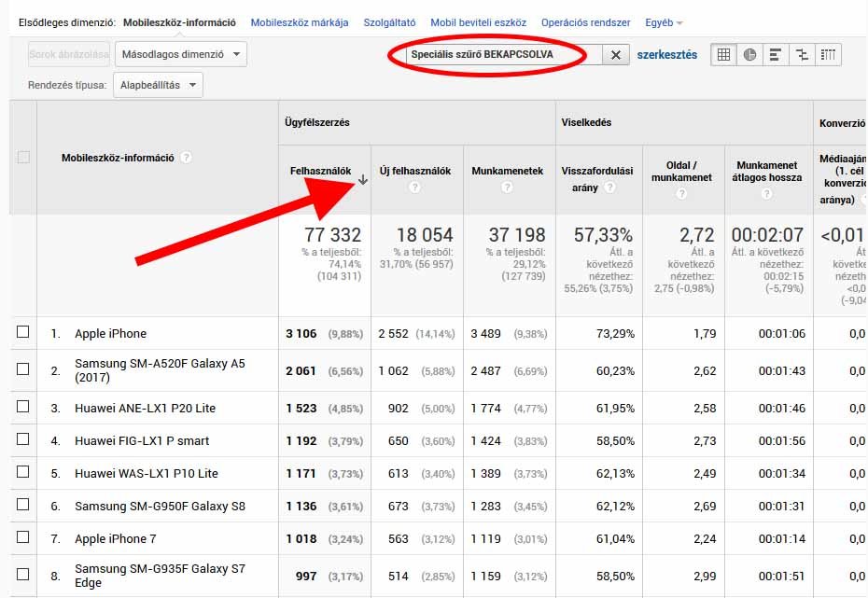Select the Data table view icon
This screenshot has width=868, height=598.
tap(723, 54)
